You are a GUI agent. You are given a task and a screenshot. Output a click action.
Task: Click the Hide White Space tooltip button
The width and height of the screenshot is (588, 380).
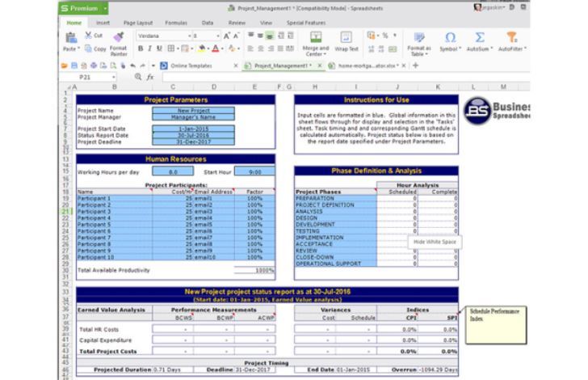pyautogui.click(x=435, y=242)
